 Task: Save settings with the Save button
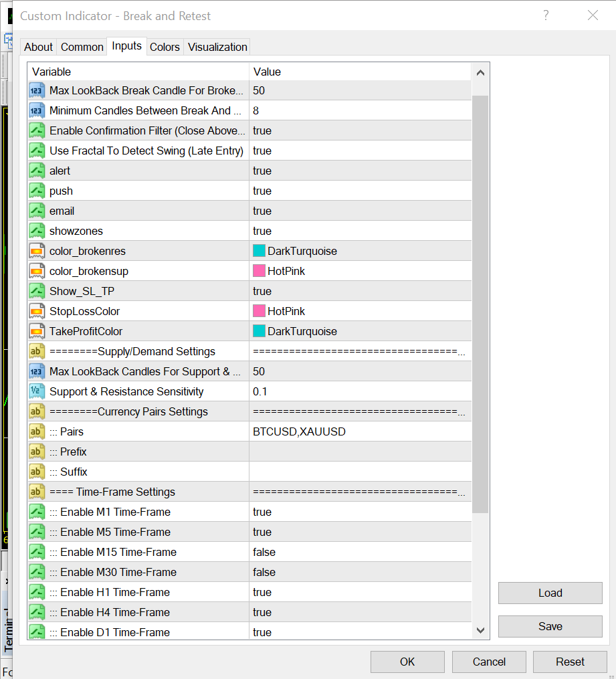pos(550,626)
